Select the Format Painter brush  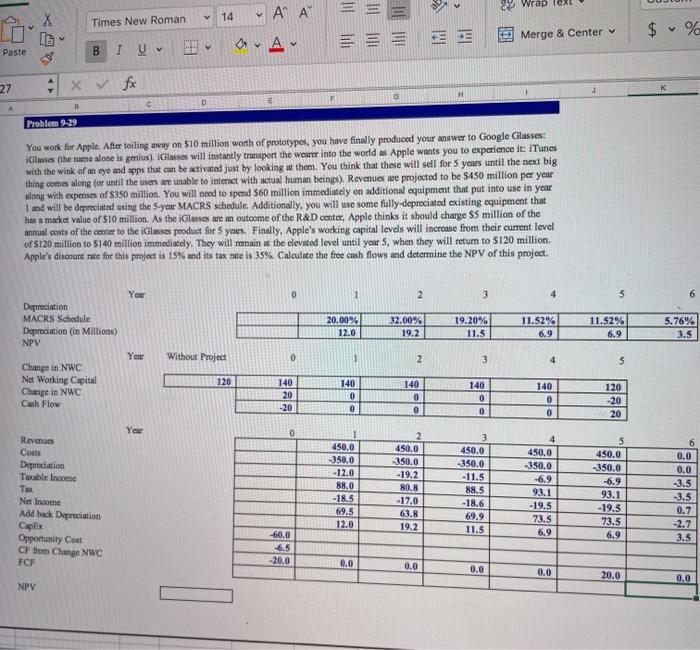coord(47,58)
